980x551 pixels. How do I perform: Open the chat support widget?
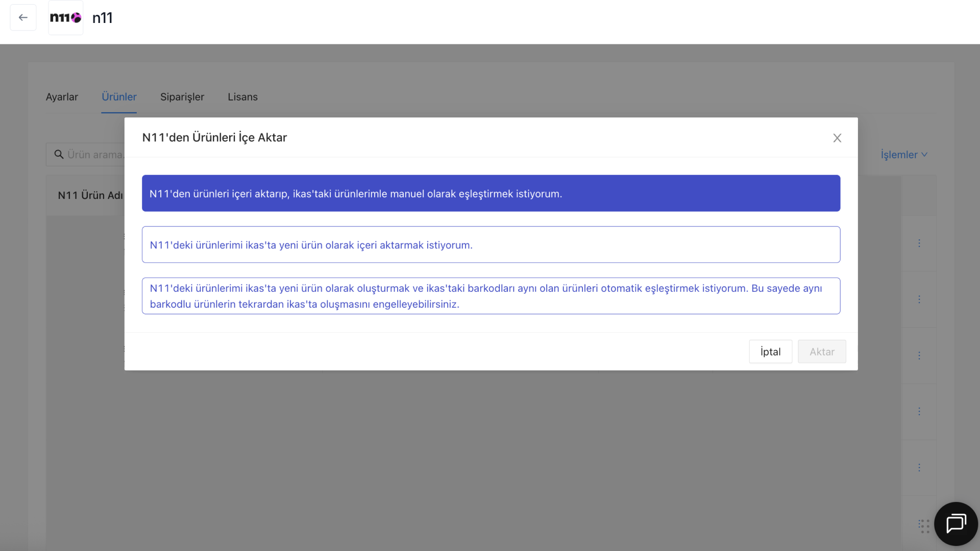click(x=955, y=523)
